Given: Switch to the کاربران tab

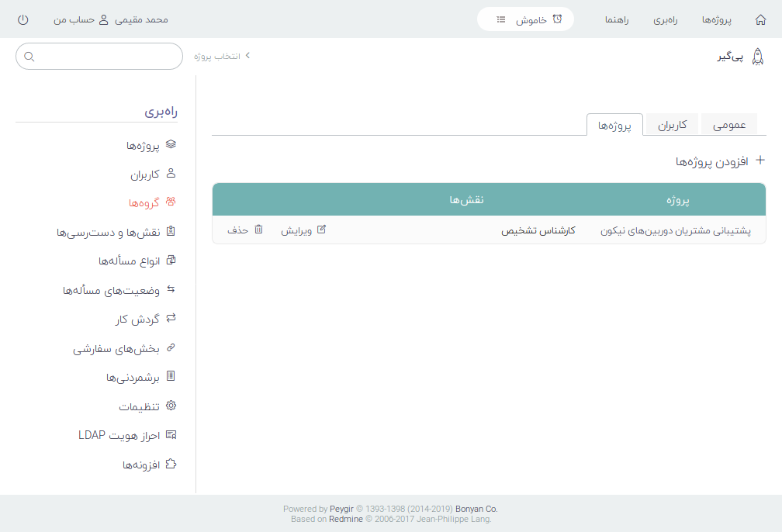Looking at the screenshot, I should coord(673,125).
